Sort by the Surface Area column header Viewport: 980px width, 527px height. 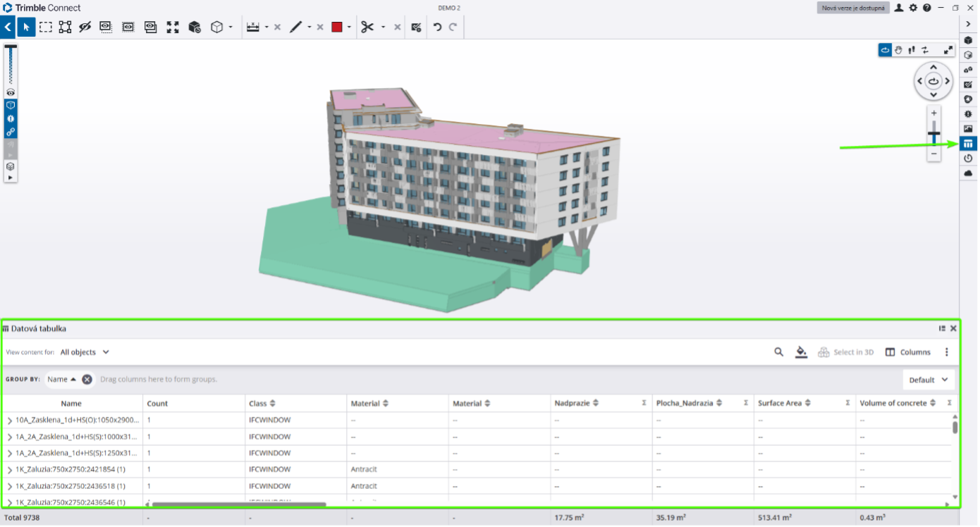pos(780,404)
